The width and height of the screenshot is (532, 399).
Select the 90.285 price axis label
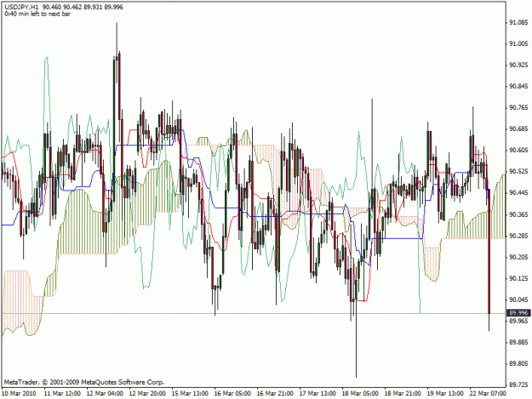point(518,236)
